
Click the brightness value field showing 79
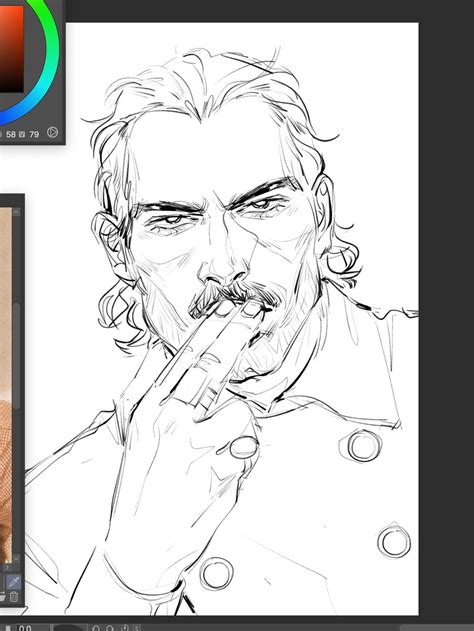coord(34,134)
